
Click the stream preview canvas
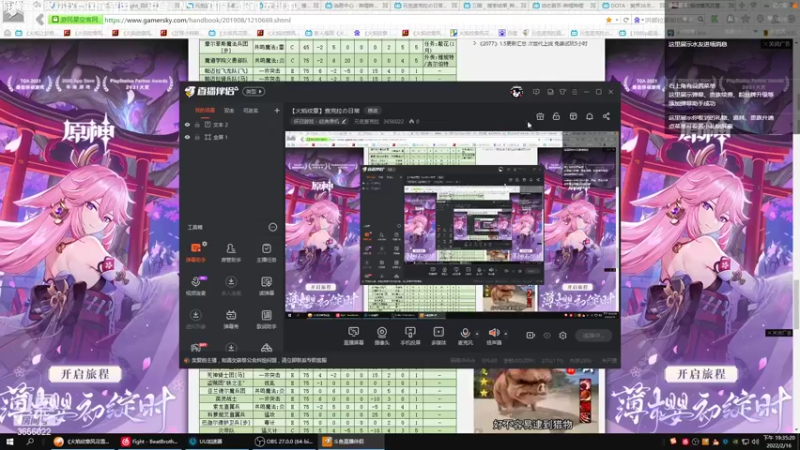[x=452, y=225]
